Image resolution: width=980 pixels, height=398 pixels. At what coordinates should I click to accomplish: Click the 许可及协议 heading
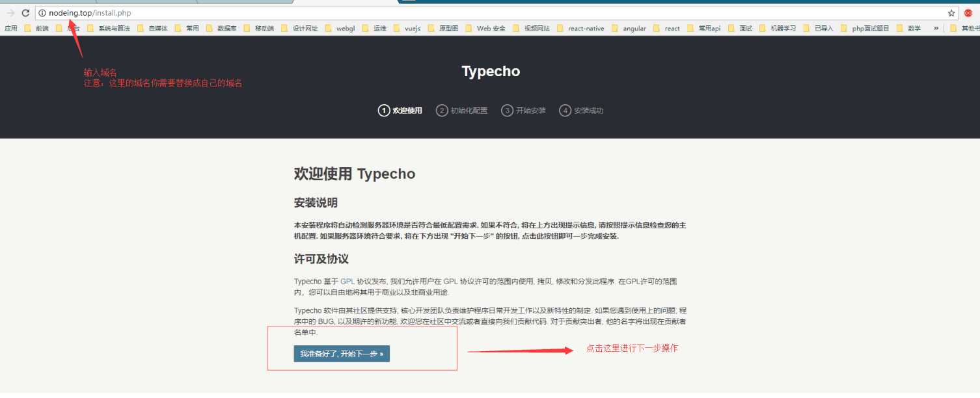coord(321,259)
